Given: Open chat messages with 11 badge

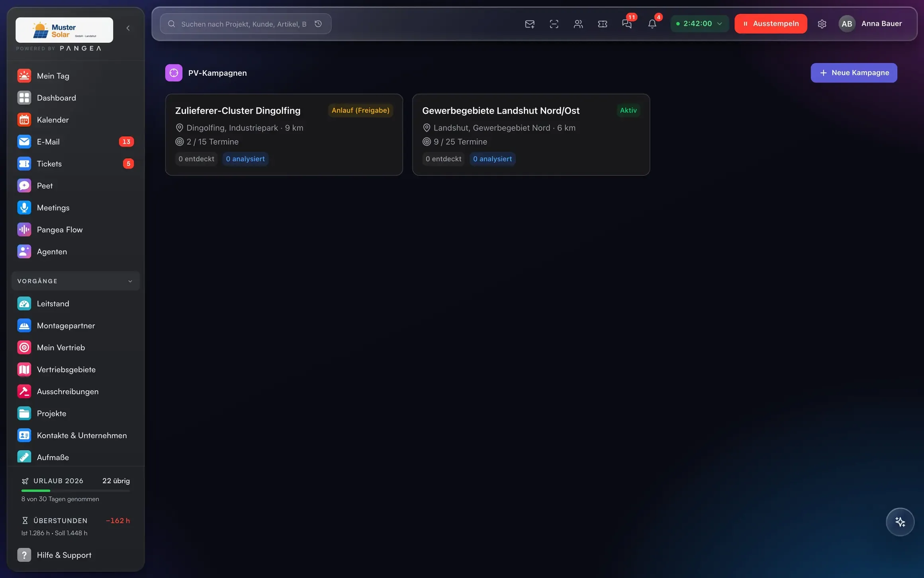Looking at the screenshot, I should [627, 24].
